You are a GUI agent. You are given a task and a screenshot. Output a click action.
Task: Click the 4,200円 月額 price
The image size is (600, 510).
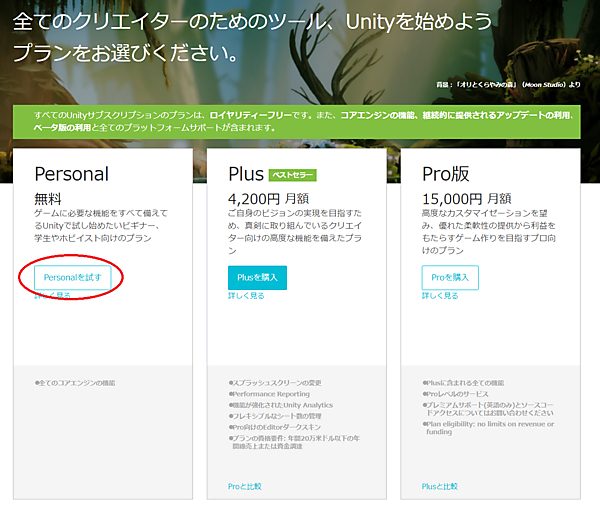[x=268, y=199]
